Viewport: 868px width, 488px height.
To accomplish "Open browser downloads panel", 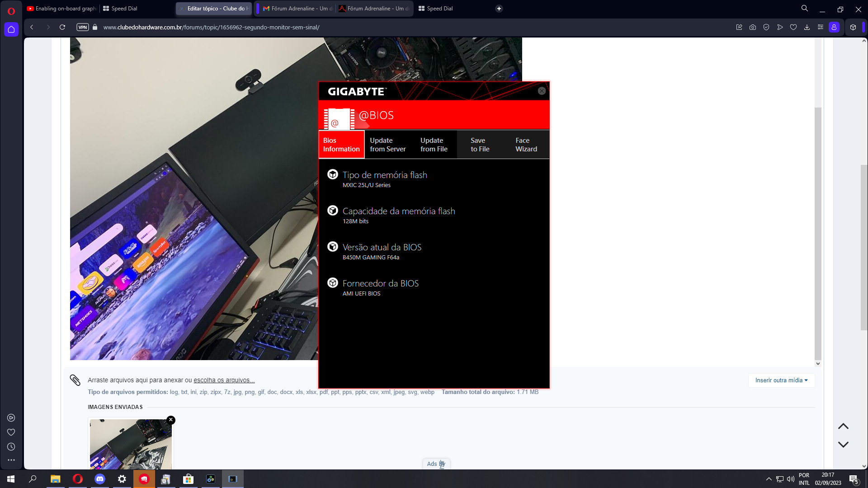I will click(x=807, y=27).
